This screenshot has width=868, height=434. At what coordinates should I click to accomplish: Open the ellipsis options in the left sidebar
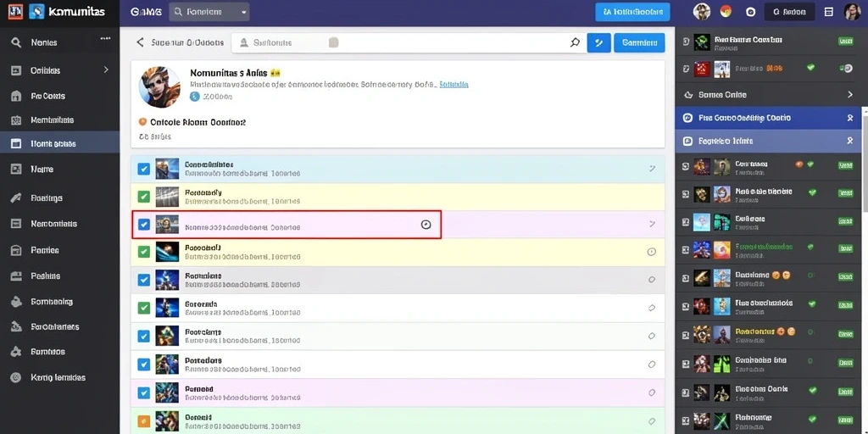[105, 39]
